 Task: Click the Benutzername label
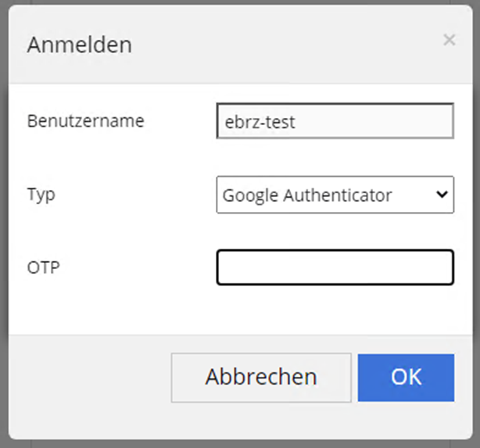(x=86, y=121)
